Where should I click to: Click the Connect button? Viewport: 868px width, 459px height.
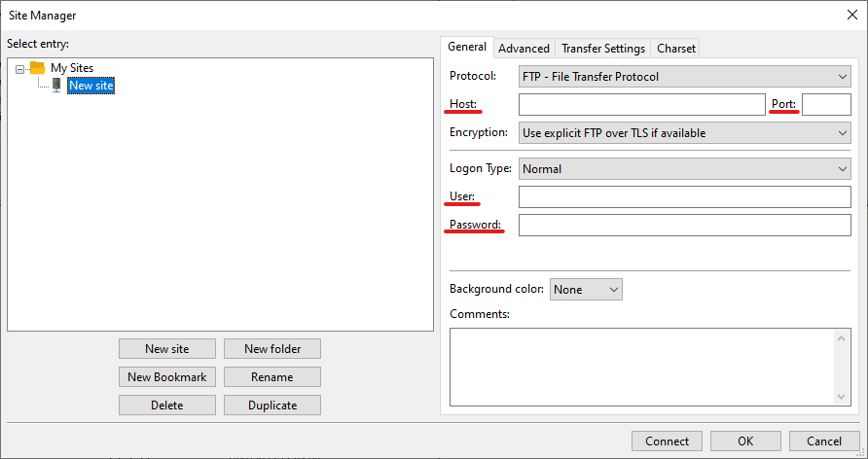[667, 441]
